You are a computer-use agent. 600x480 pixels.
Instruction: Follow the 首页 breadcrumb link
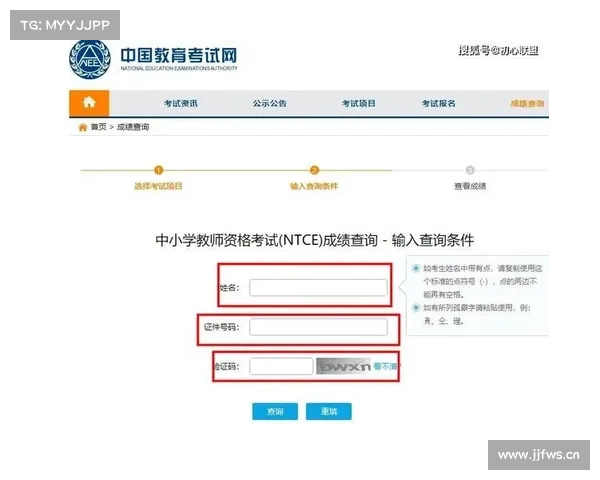point(98,128)
